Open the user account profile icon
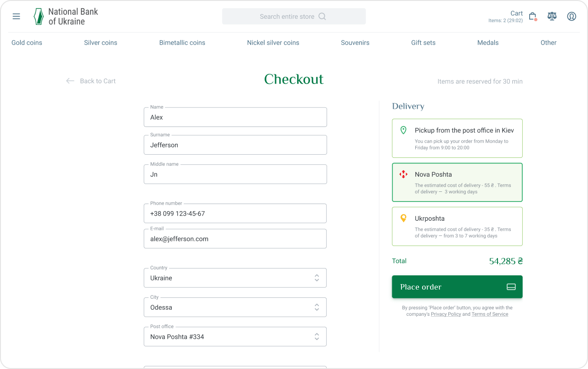The height and width of the screenshot is (369, 588). click(x=571, y=17)
